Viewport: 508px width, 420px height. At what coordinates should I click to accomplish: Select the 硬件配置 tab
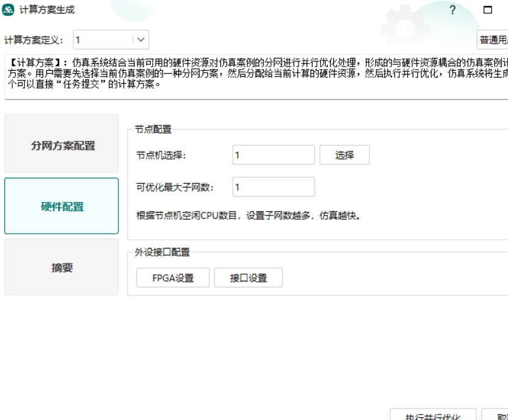click(62, 207)
